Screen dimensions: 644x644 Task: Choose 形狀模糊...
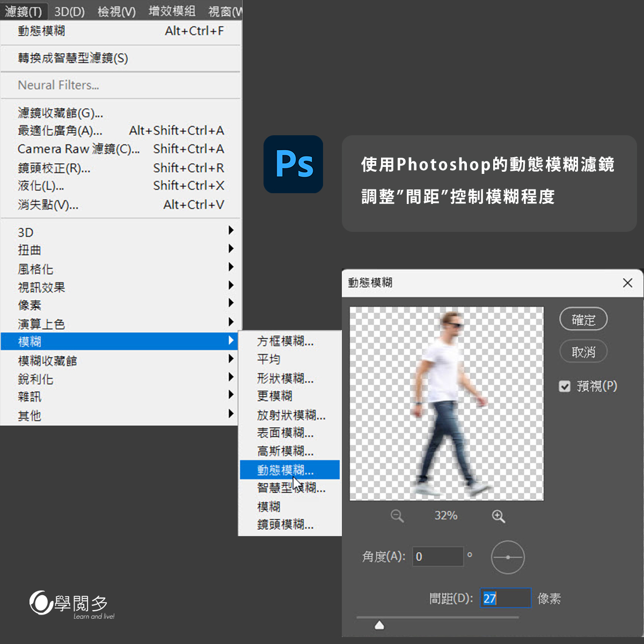[290, 378]
